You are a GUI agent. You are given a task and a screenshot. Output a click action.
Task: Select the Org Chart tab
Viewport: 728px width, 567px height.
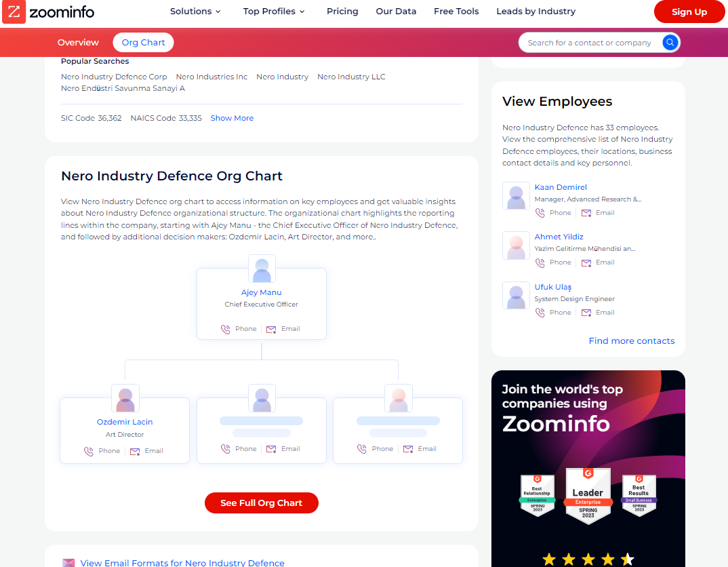(143, 43)
